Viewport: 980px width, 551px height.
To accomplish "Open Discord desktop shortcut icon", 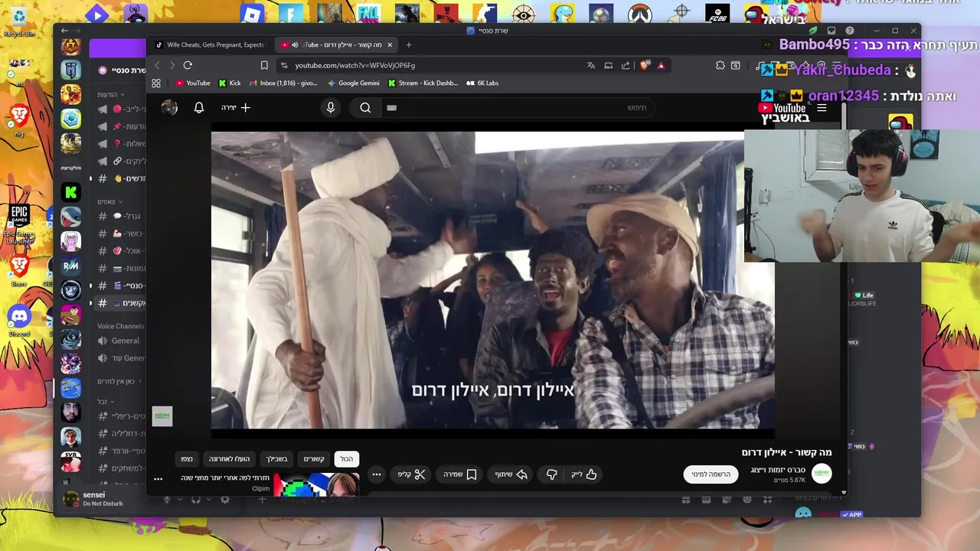I will [19, 320].
